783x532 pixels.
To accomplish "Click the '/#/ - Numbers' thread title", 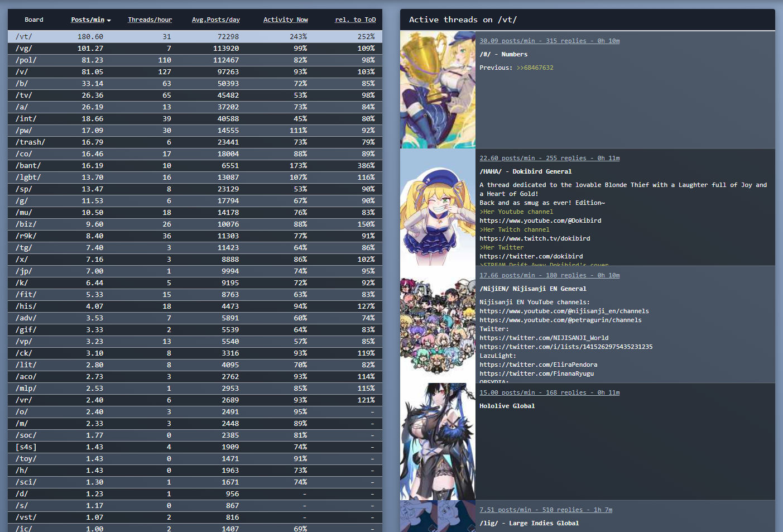I will [503, 54].
